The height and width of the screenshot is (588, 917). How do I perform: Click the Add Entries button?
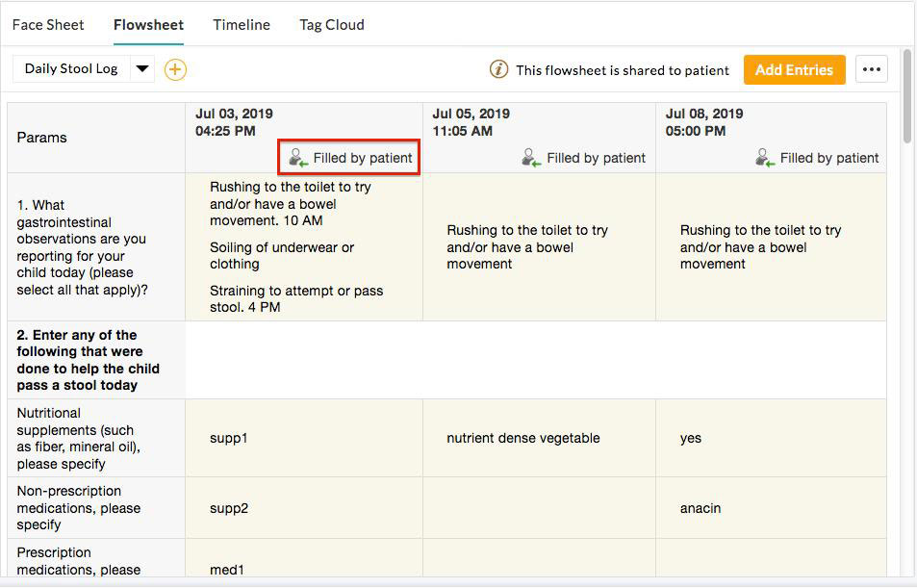click(794, 69)
